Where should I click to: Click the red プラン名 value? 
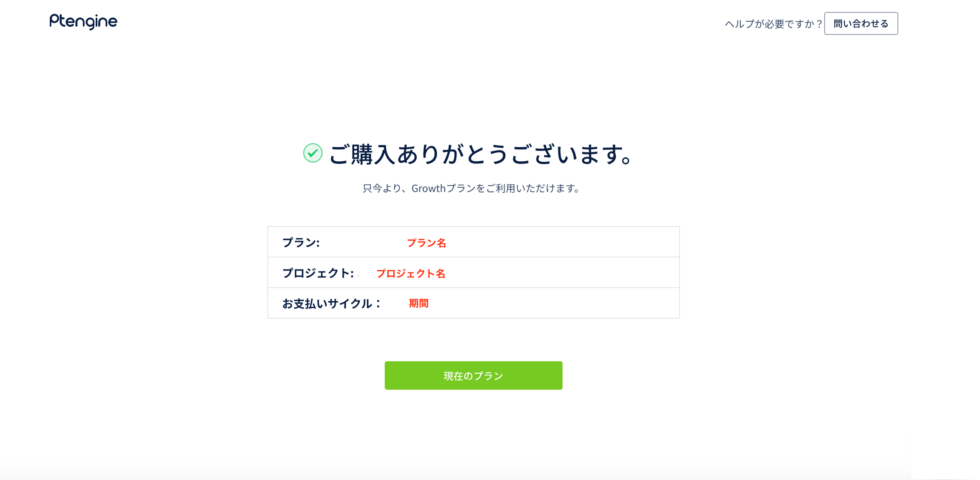426,243
